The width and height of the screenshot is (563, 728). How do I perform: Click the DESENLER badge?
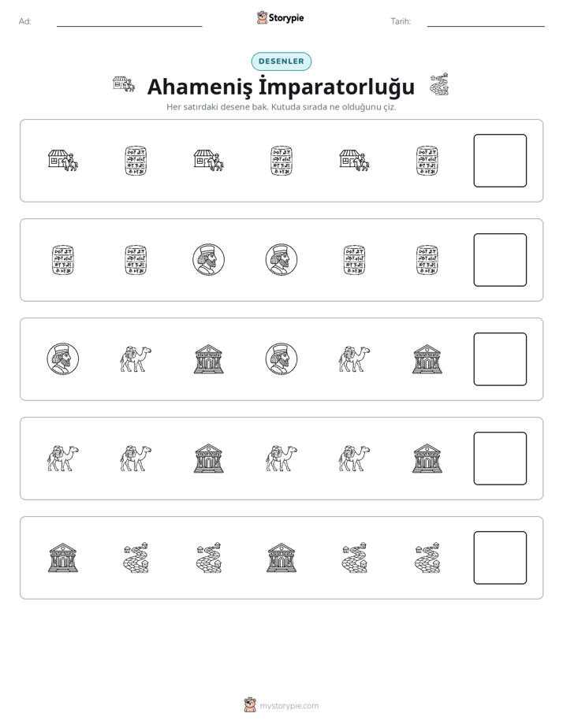click(x=281, y=61)
